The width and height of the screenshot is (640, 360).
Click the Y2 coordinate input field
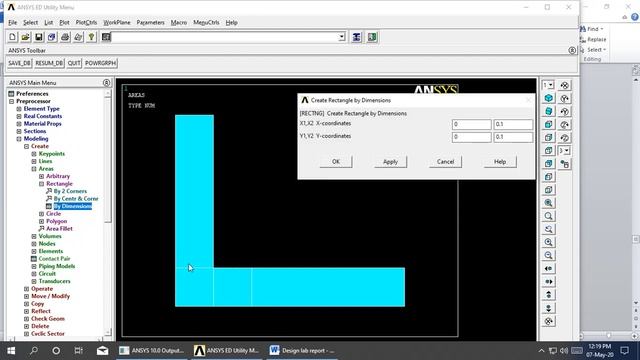coord(513,137)
